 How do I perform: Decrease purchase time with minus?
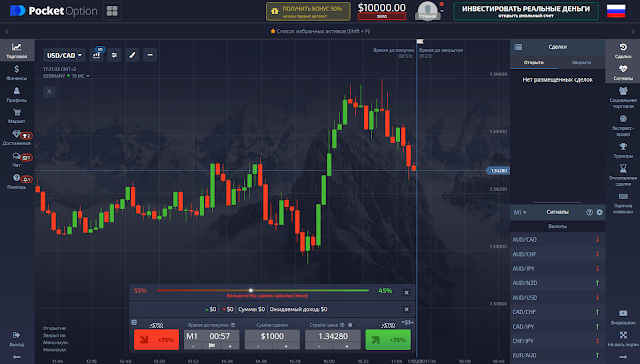pos(193,346)
